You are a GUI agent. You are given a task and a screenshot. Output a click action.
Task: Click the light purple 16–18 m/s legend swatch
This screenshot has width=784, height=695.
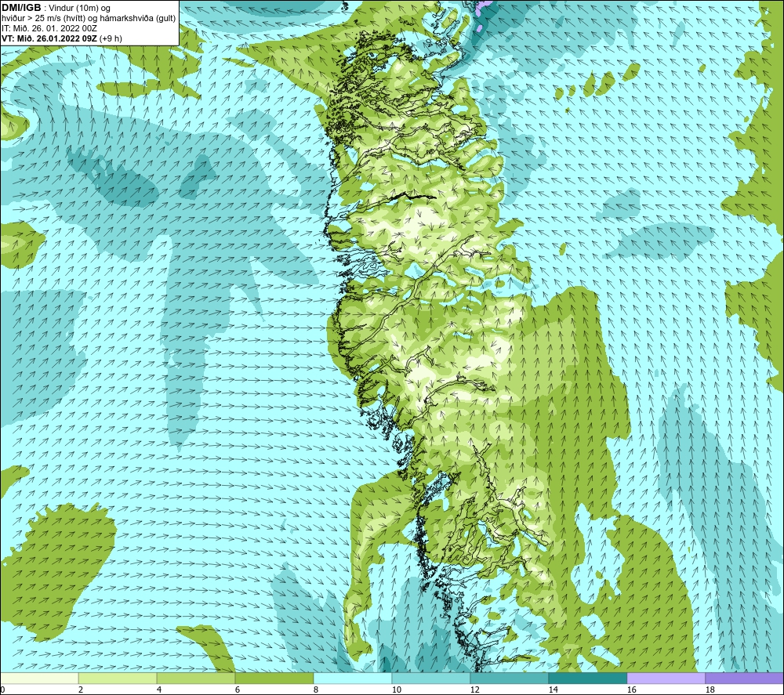point(666,678)
